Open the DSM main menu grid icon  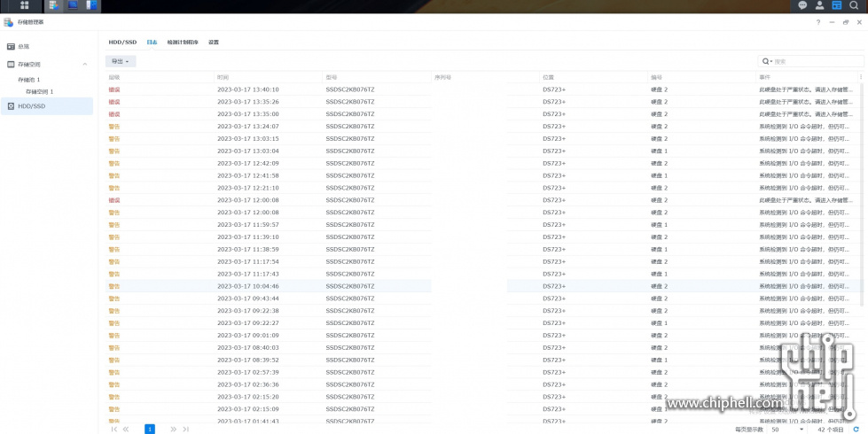24,5
